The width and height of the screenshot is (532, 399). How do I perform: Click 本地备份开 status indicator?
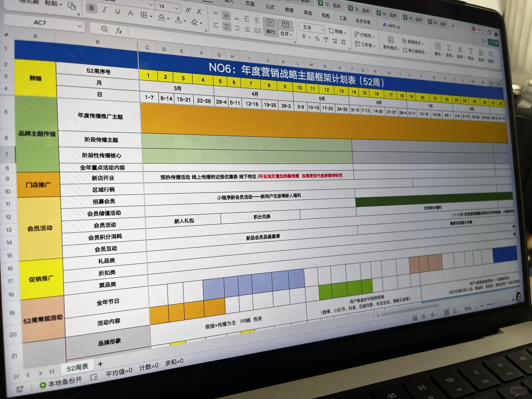coord(61,382)
